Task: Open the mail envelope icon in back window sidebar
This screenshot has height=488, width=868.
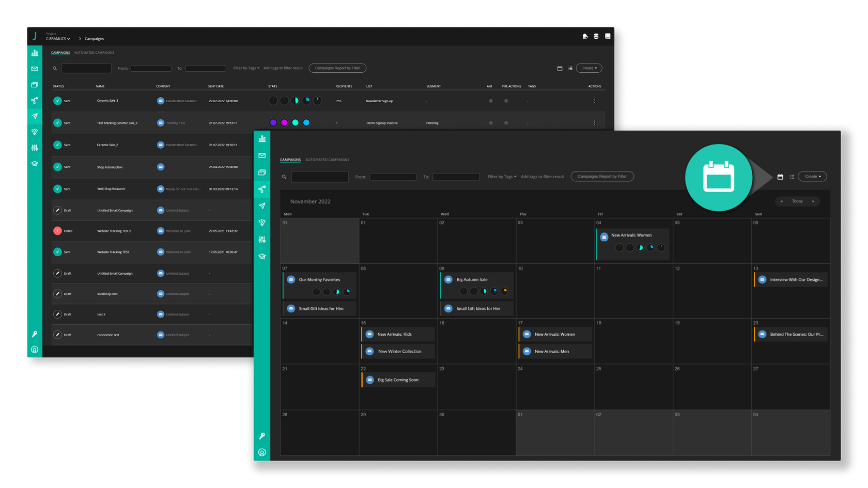Action: point(35,69)
